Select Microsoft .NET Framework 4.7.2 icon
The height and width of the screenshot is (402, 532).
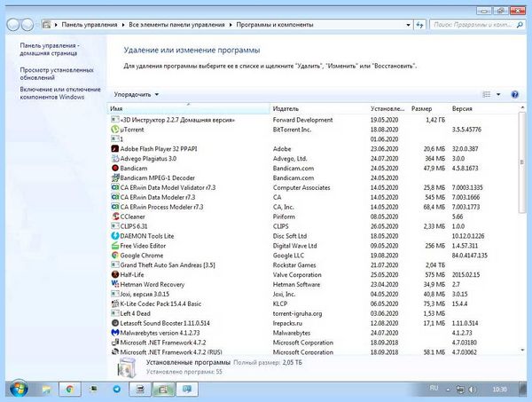[115, 343]
